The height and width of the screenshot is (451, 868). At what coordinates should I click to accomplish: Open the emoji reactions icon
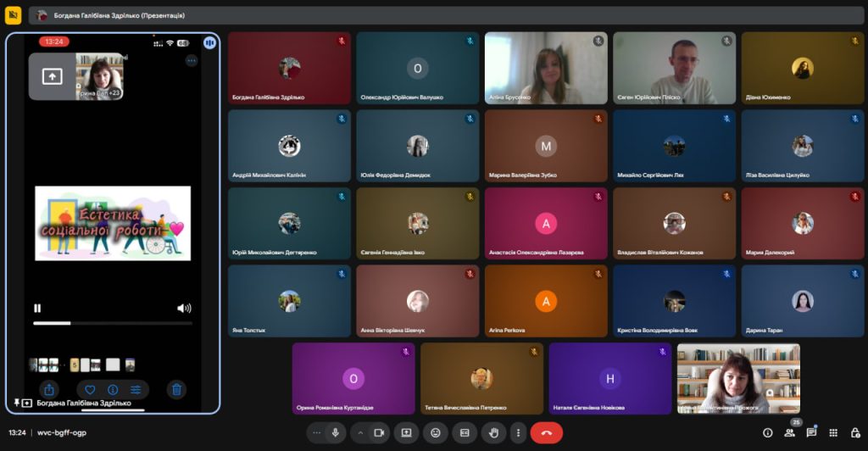click(436, 432)
